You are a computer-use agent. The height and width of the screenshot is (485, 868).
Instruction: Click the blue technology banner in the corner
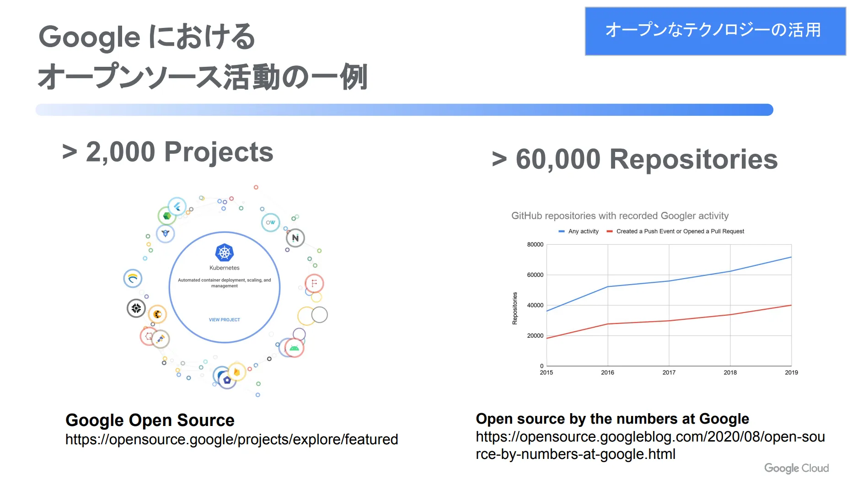pyautogui.click(x=715, y=31)
